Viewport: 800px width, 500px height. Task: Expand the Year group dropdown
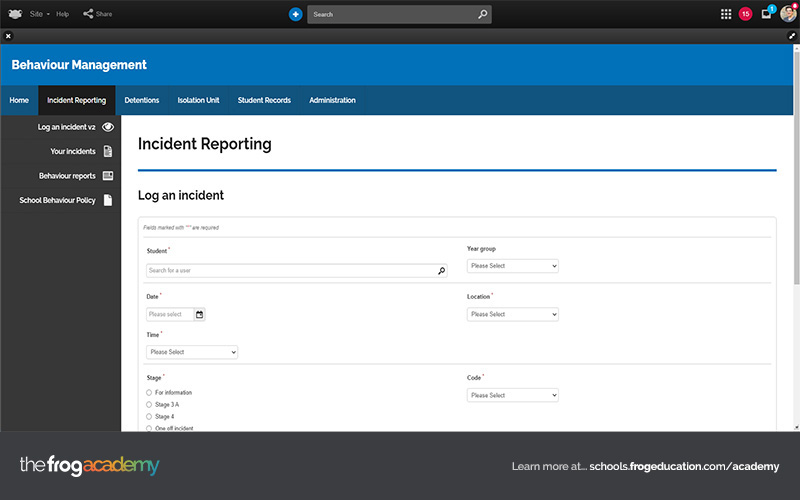(x=513, y=266)
